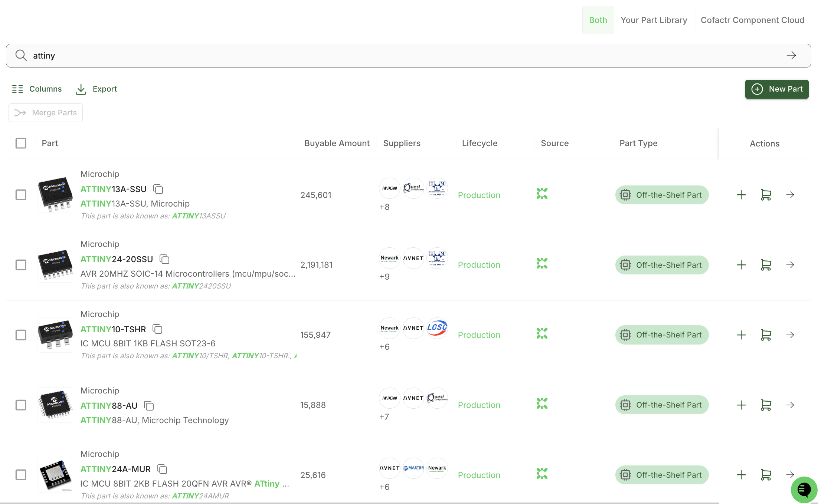Click the LCSC supplier logo for ATTINY10-TSHR
Screen dimensions: 818x504
coord(437,328)
